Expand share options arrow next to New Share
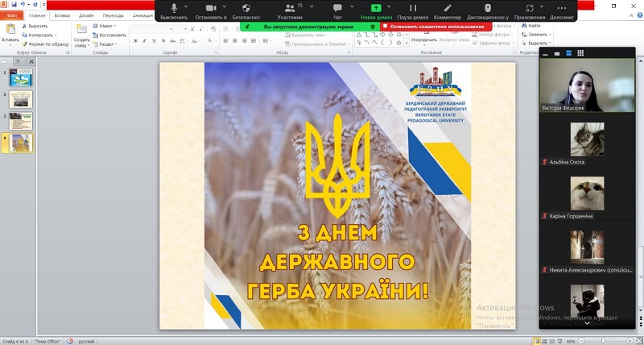 pyautogui.click(x=389, y=6)
